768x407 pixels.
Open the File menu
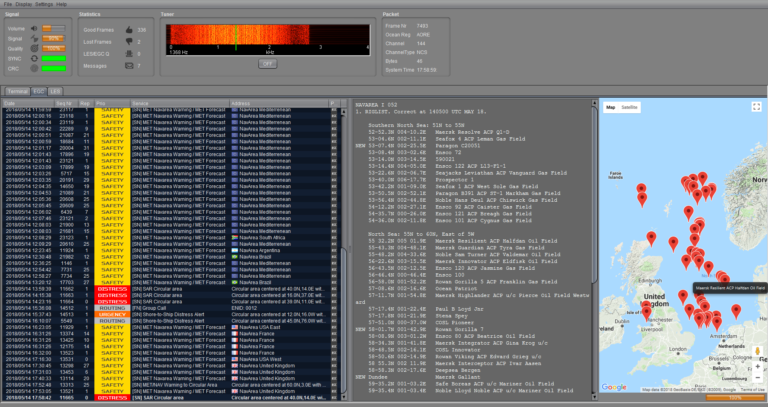[7, 4]
